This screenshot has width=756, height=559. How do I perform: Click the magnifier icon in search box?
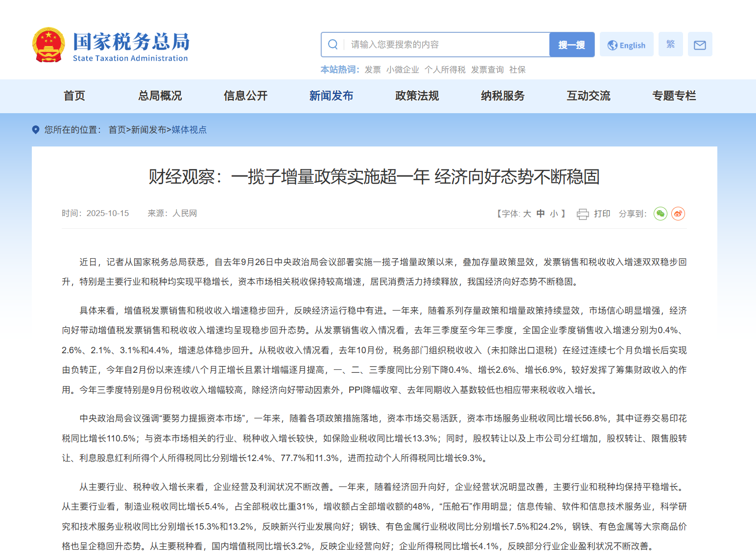pos(333,45)
